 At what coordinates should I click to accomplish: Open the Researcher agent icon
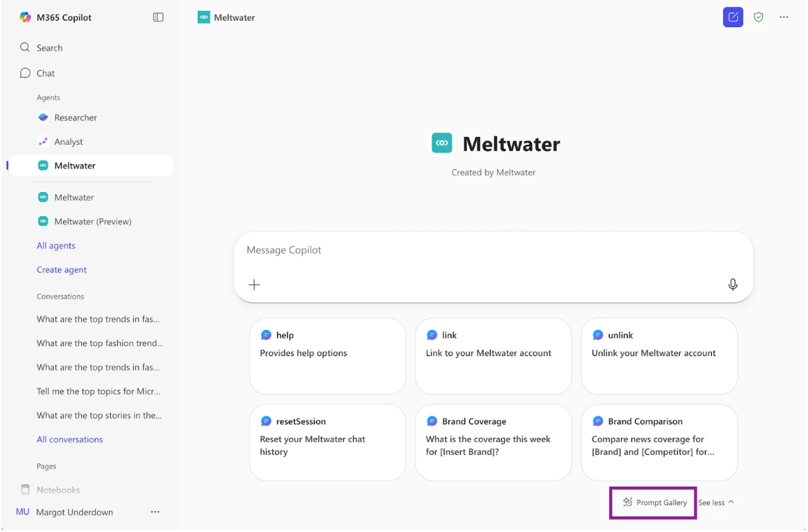point(43,117)
